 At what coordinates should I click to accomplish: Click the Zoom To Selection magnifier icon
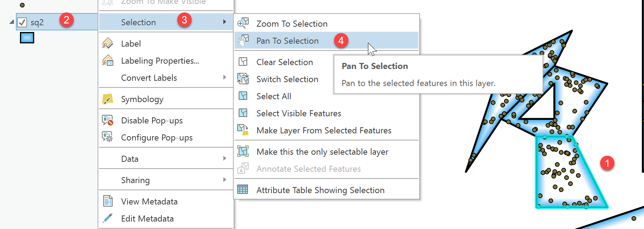click(243, 23)
